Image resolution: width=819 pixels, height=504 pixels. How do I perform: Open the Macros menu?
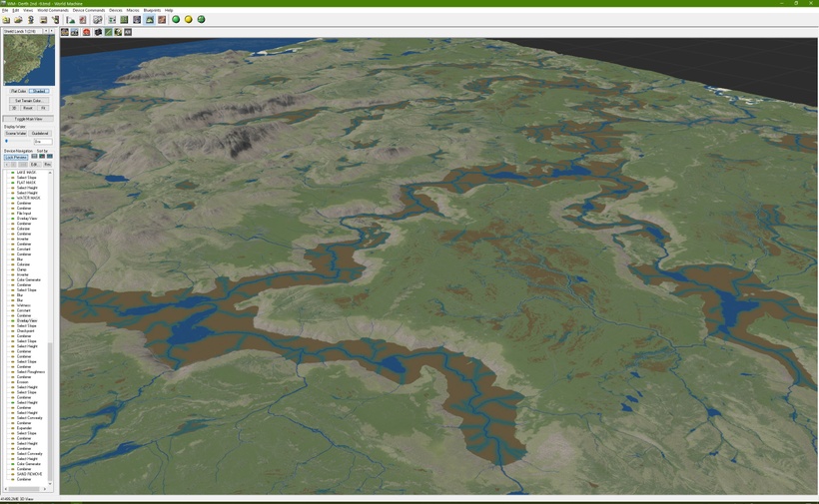click(x=133, y=10)
